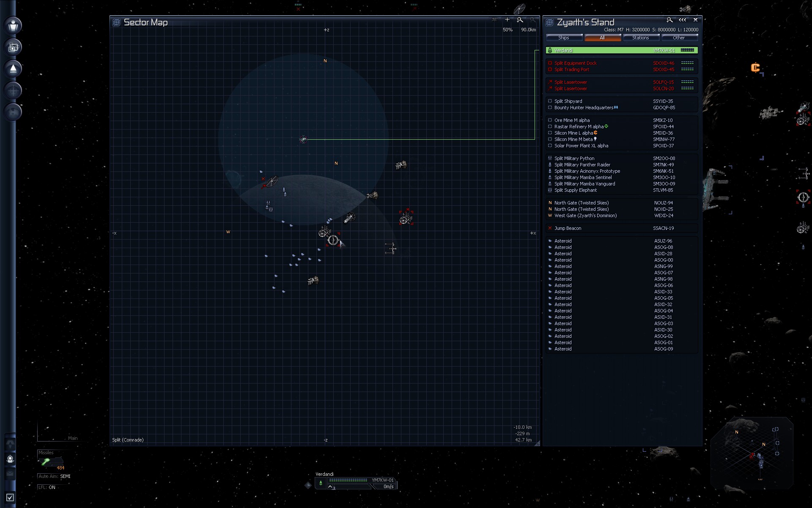
Task: Click the property windows overlay icon
Action: pyautogui.click(x=13, y=47)
